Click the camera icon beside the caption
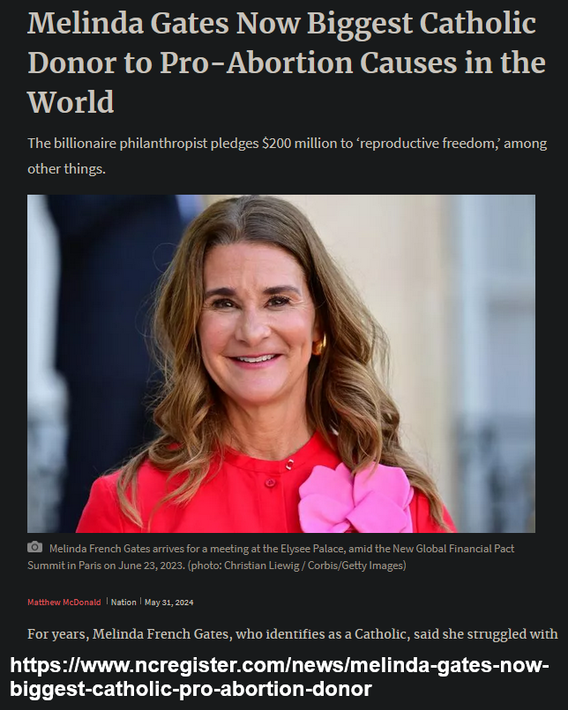Image resolution: width=568 pixels, height=710 pixels. coord(35,547)
